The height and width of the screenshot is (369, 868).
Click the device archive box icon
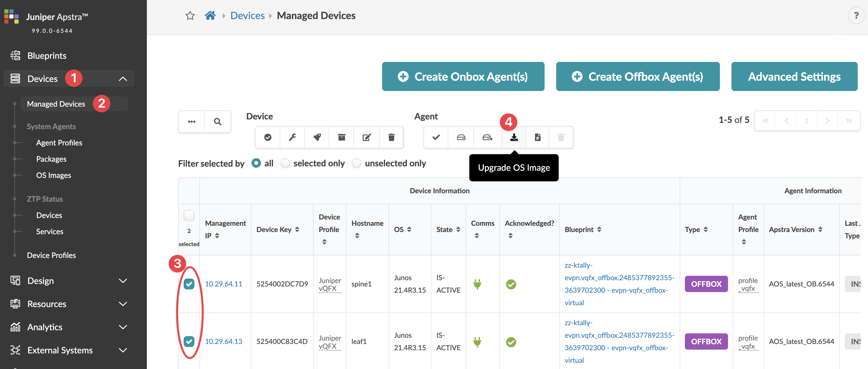pos(341,137)
